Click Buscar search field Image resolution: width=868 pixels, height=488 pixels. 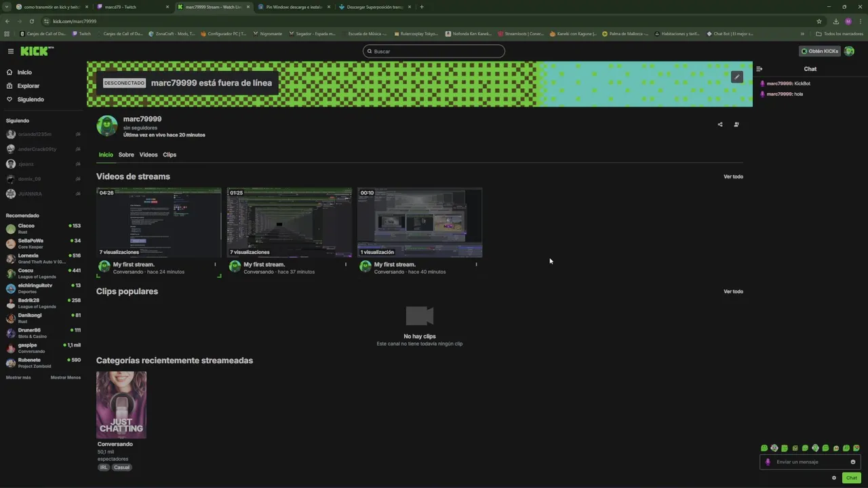[x=434, y=52]
